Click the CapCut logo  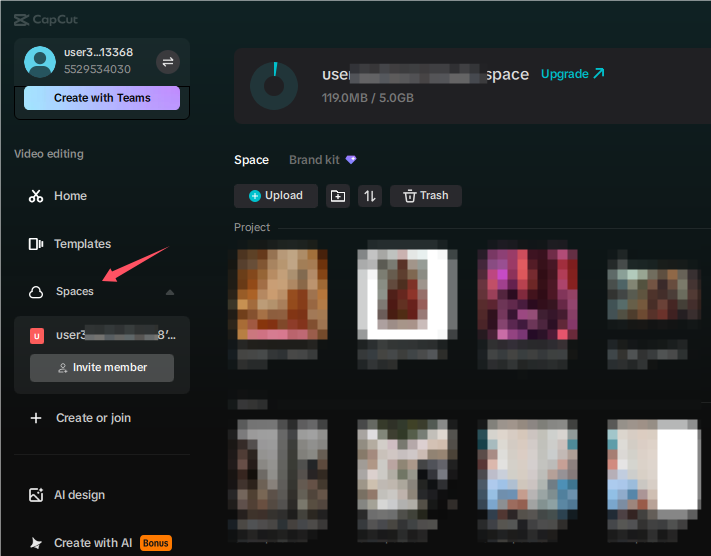click(46, 20)
